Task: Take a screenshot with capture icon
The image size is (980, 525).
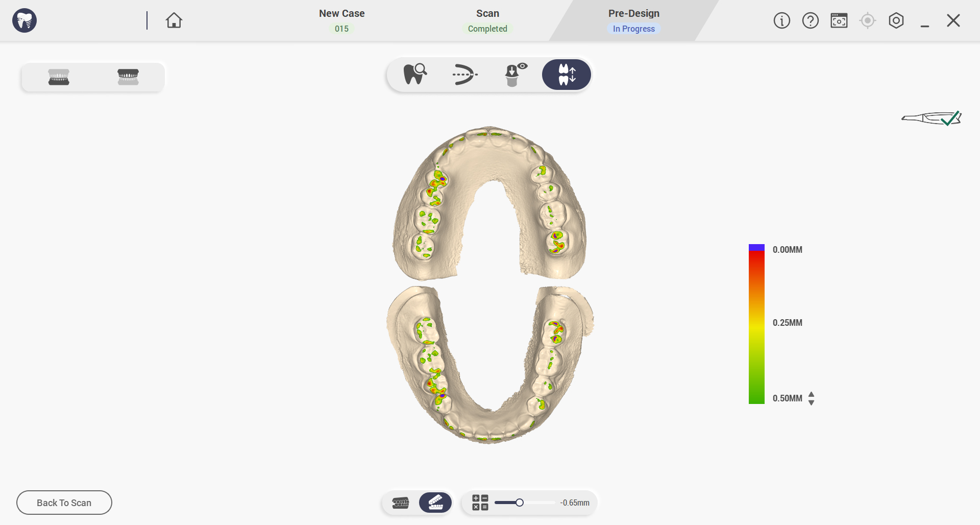Action: [839, 20]
